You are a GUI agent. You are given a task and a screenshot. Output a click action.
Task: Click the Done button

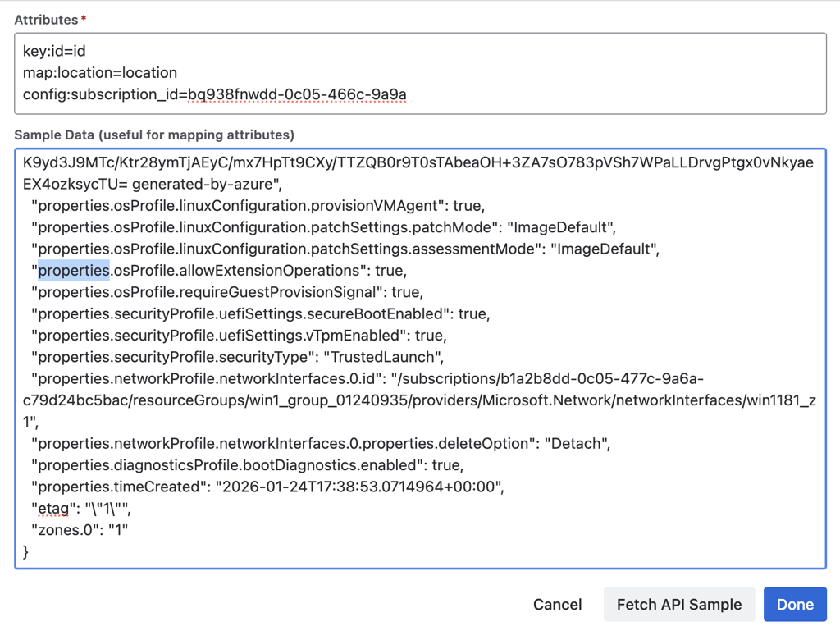[x=794, y=605]
